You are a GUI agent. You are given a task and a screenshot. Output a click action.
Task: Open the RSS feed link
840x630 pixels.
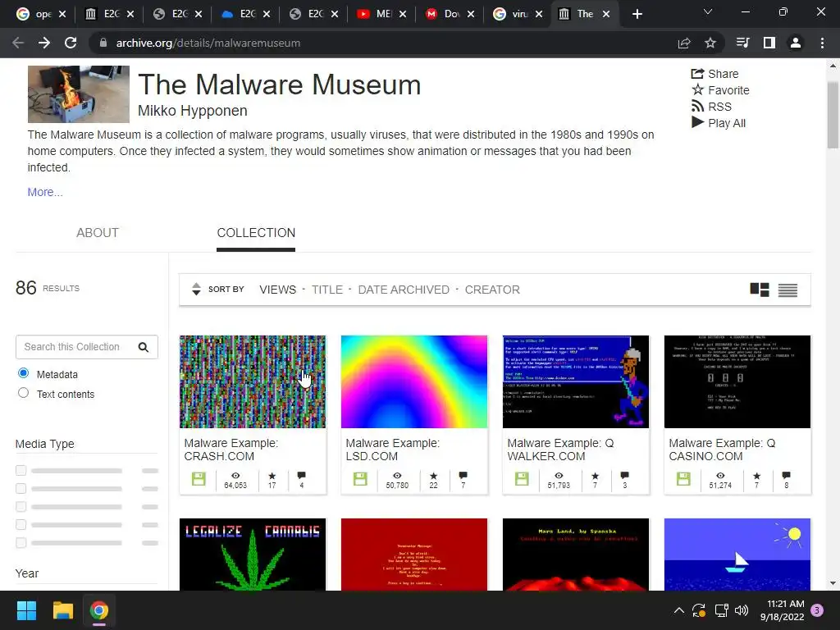pyautogui.click(x=711, y=107)
